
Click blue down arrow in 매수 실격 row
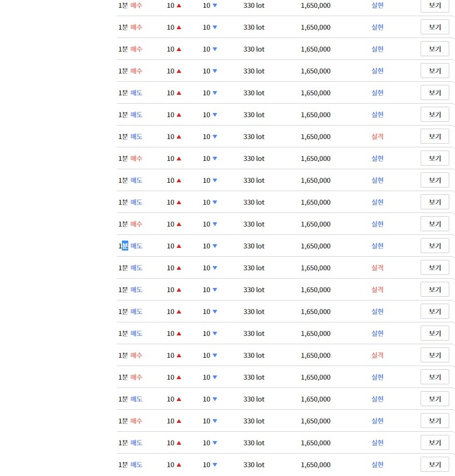click(215, 355)
